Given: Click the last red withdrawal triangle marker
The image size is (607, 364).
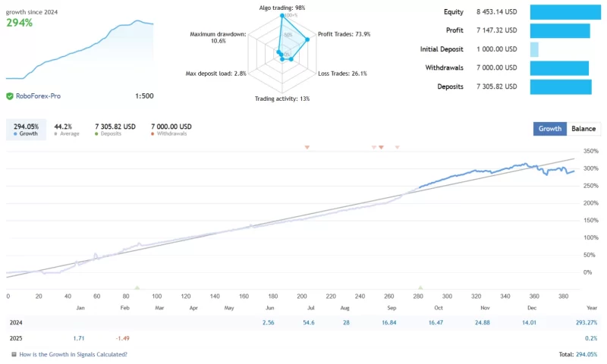Looking at the screenshot, I should coord(397,147).
